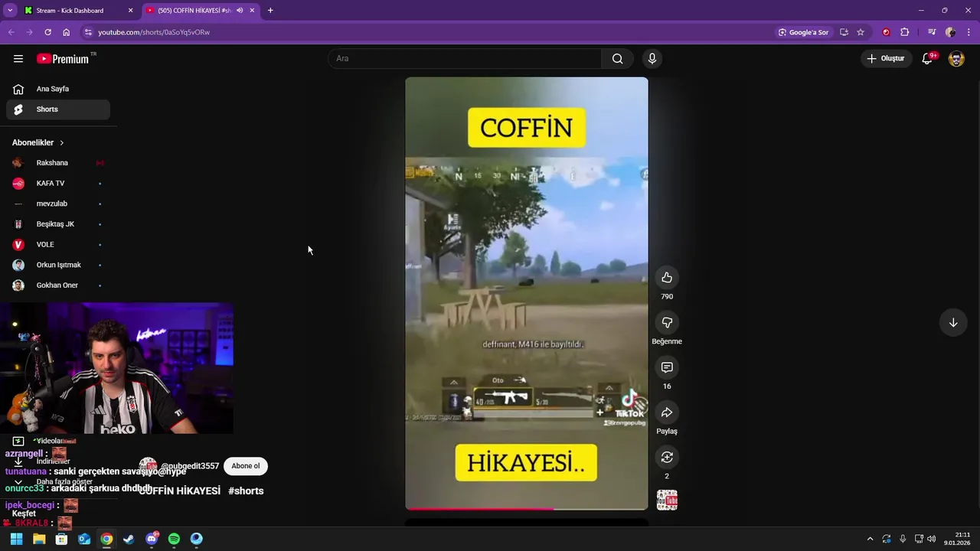Expand the Abonelikler section chevron

click(62, 143)
